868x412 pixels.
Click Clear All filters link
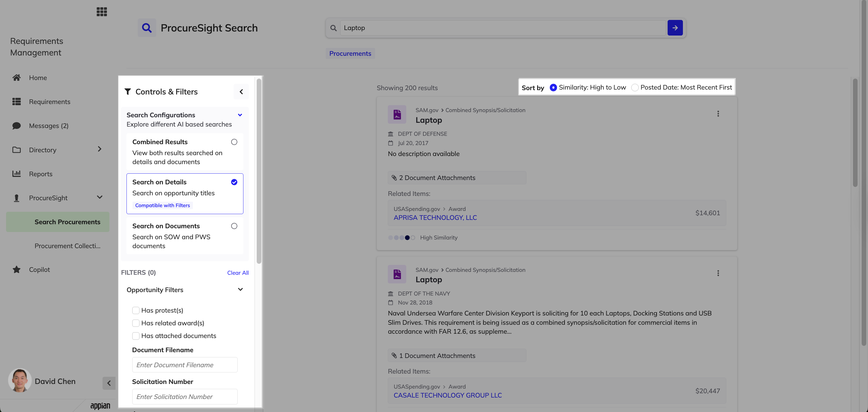[x=238, y=273]
